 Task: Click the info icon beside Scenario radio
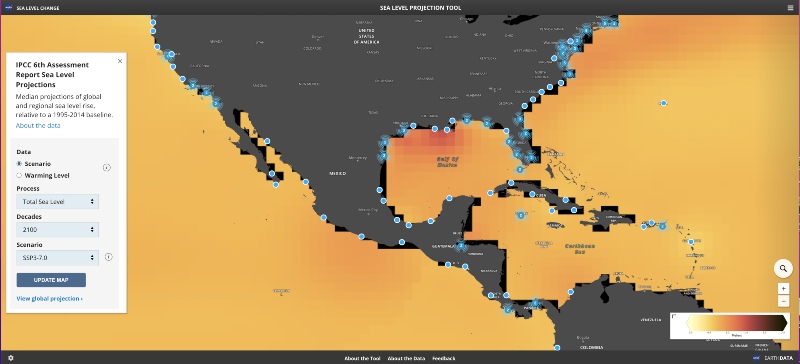pos(107,167)
